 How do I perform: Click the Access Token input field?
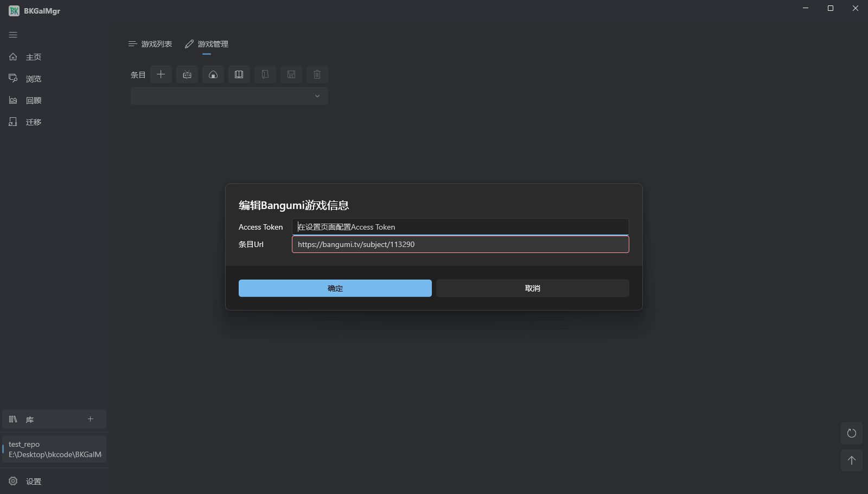[460, 227]
